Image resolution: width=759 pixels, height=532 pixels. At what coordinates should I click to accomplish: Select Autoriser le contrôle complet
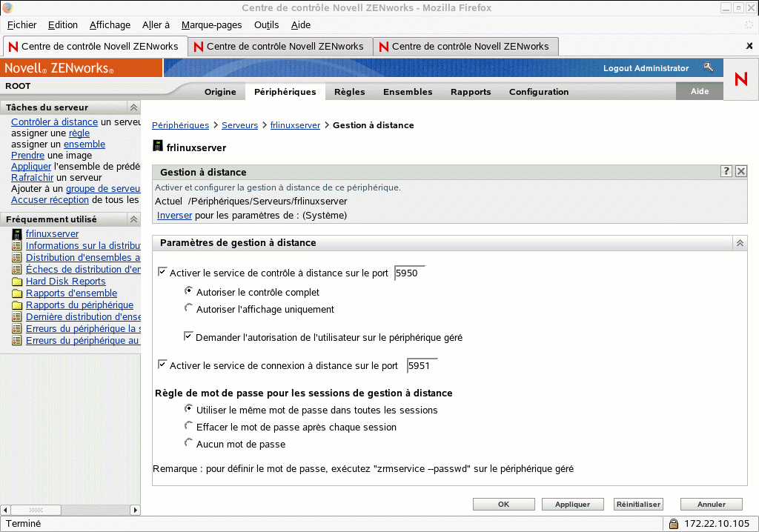coord(188,290)
